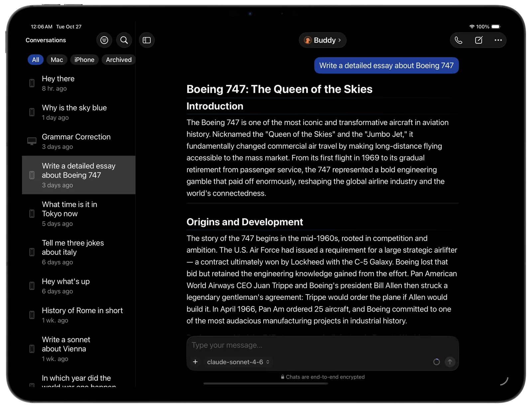Open the Grammar Correction conversation
The image size is (532, 408).
pyautogui.click(x=79, y=141)
